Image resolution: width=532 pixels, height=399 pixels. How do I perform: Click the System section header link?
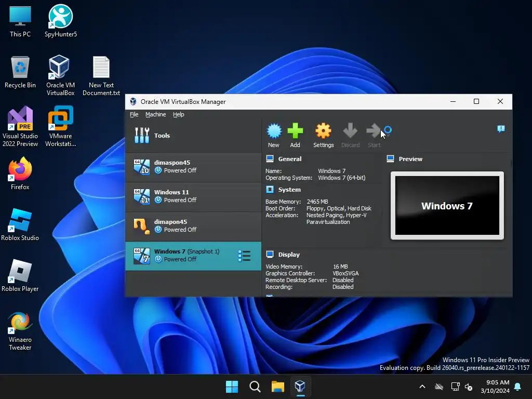pyautogui.click(x=289, y=190)
